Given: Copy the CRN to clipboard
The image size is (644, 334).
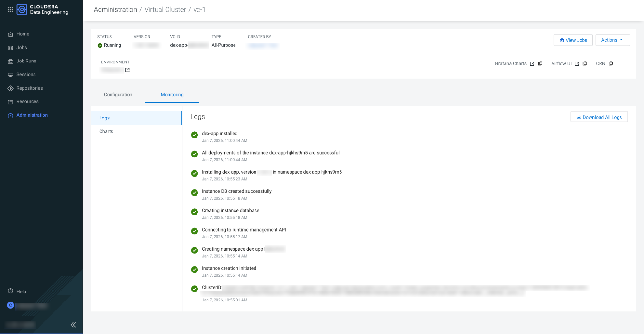Looking at the screenshot, I should pos(611,63).
